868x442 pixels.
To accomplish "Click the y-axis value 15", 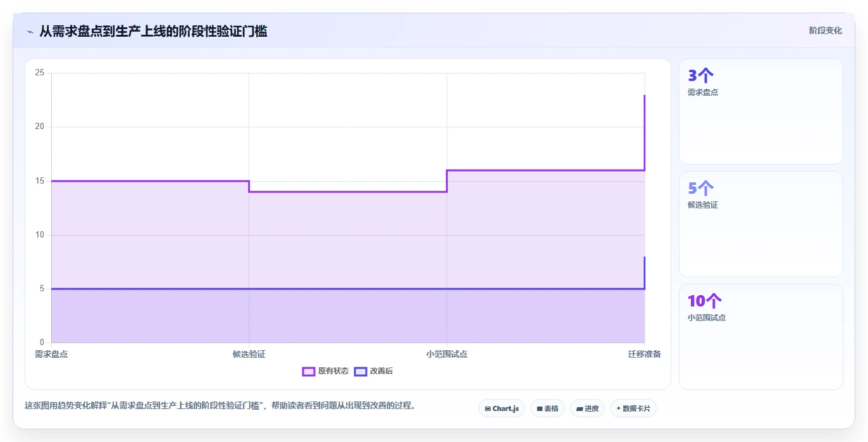I will (40, 181).
